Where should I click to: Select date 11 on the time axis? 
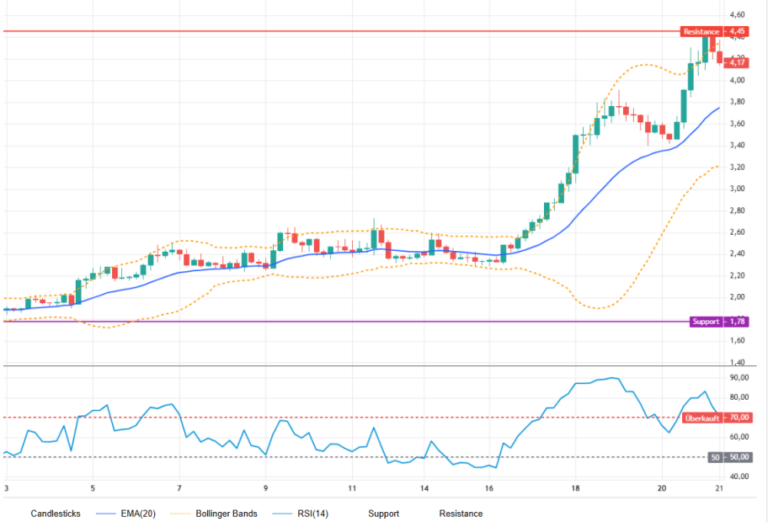[352, 488]
